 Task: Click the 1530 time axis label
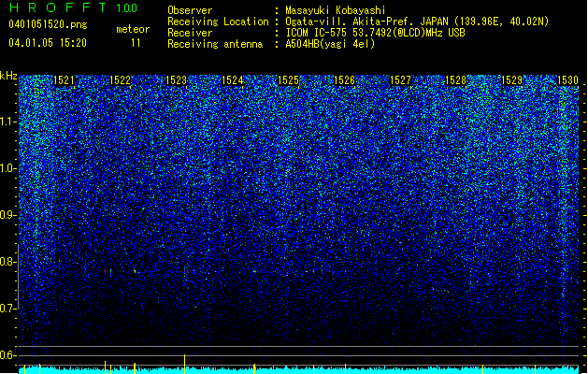pos(567,80)
